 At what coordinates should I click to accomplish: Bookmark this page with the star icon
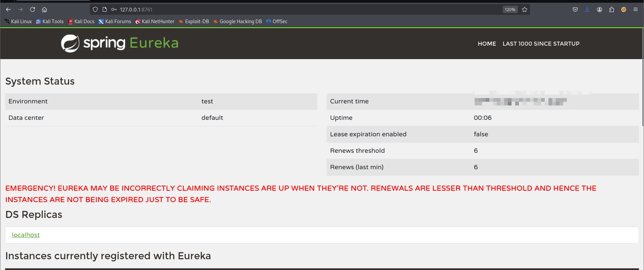[x=525, y=9]
